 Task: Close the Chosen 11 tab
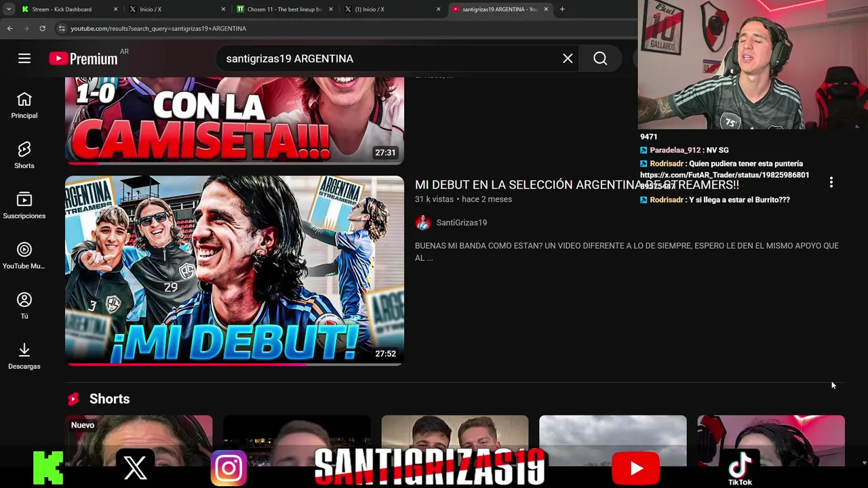coord(331,9)
